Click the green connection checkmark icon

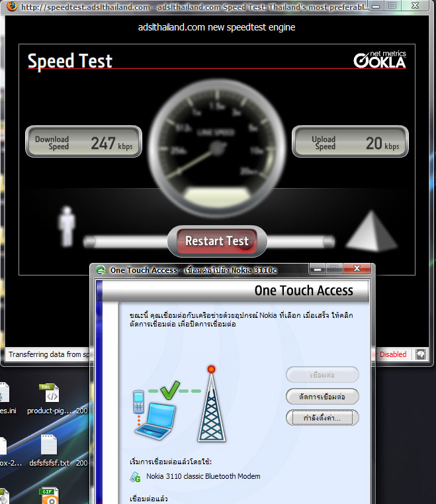click(170, 390)
